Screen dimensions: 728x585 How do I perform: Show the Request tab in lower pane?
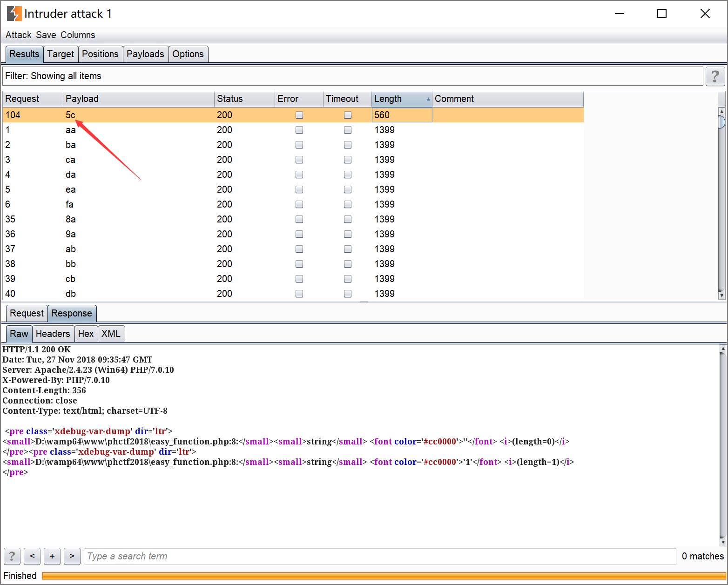coord(27,313)
